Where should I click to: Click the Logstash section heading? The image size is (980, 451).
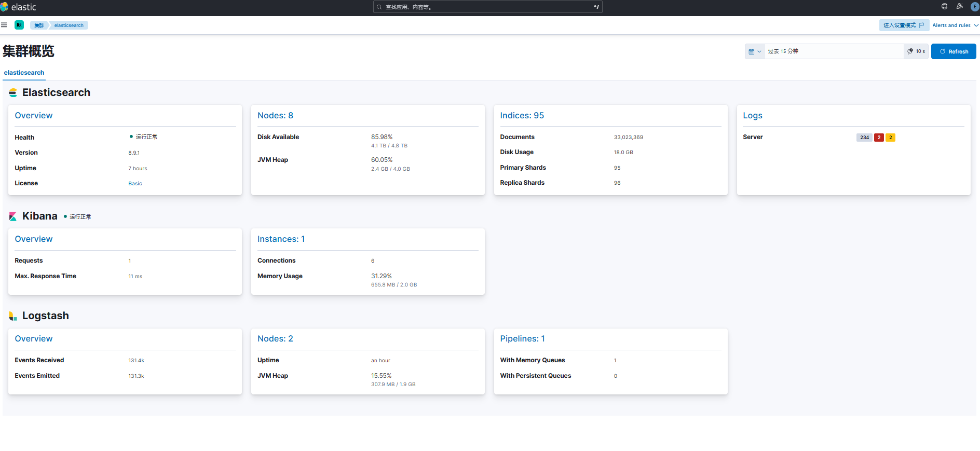point(46,316)
